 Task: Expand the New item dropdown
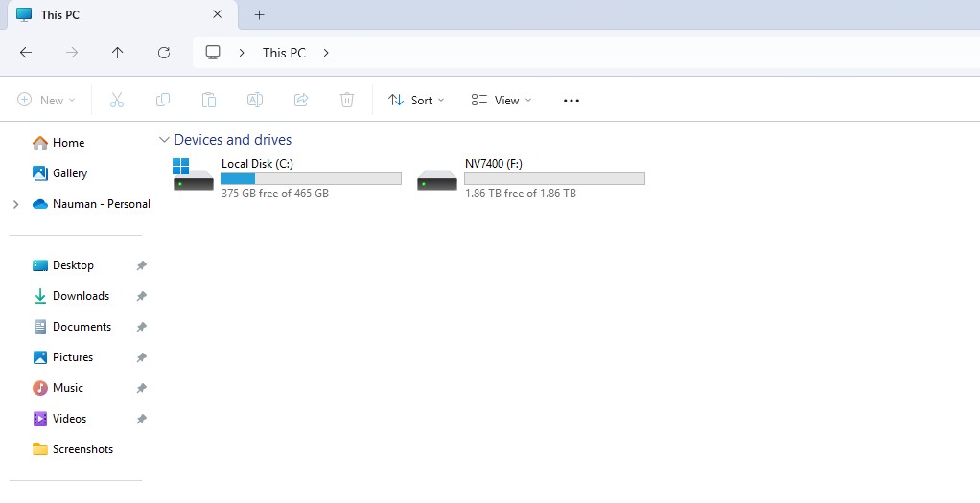coord(46,100)
